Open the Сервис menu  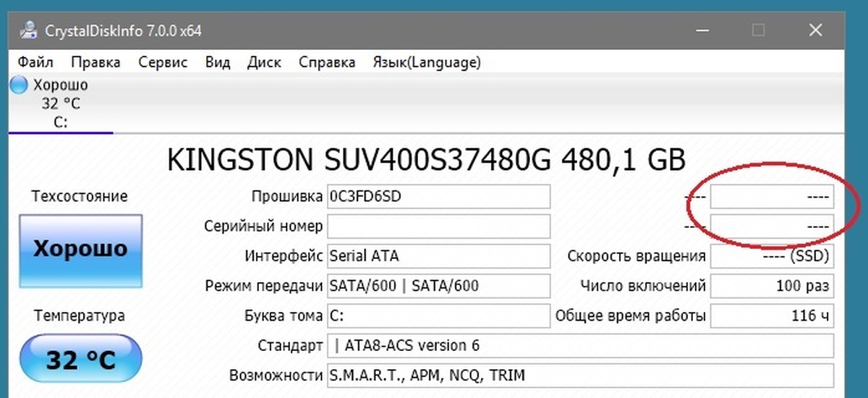coord(163,62)
